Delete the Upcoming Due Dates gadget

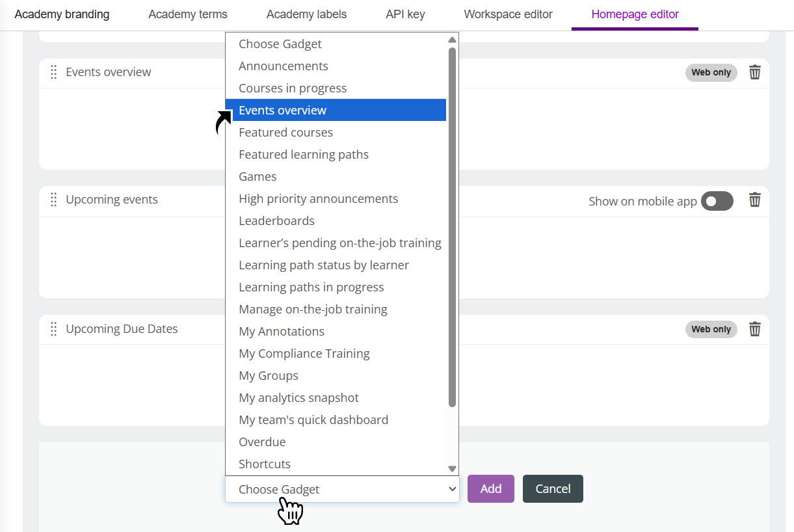coord(754,329)
